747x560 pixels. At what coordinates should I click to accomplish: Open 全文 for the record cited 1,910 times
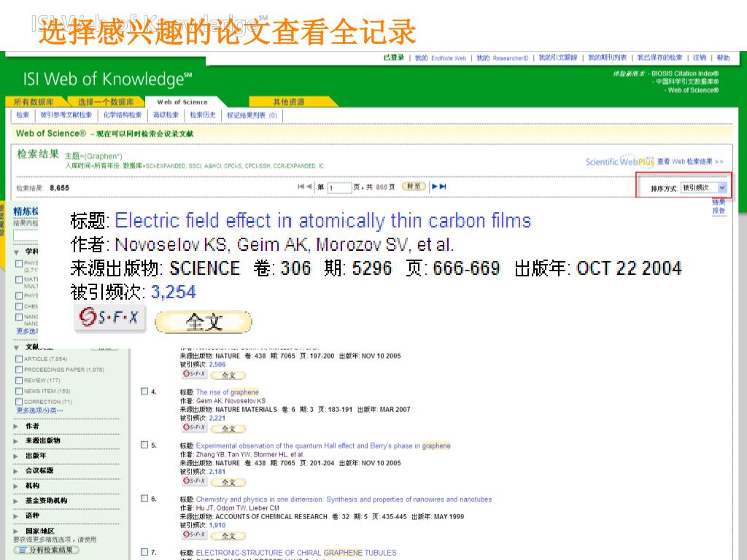pos(228,536)
